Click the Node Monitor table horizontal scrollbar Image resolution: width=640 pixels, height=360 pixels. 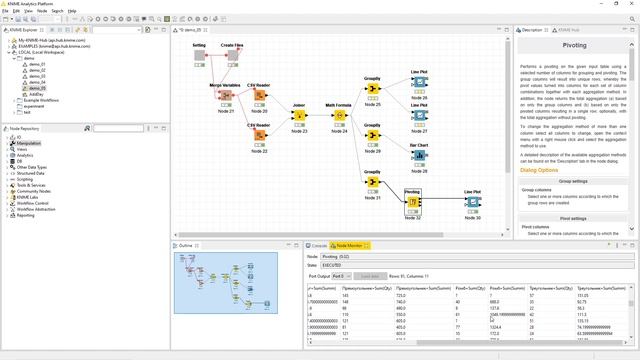click(519, 343)
